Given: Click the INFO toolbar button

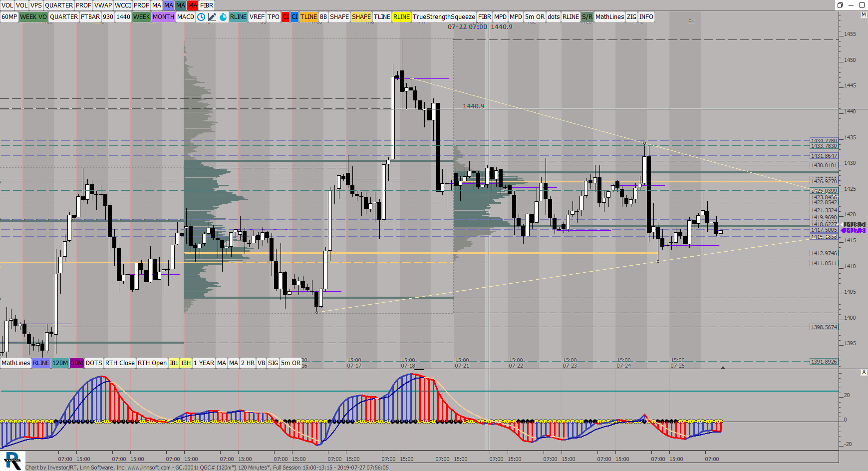Looking at the screenshot, I should point(646,17).
